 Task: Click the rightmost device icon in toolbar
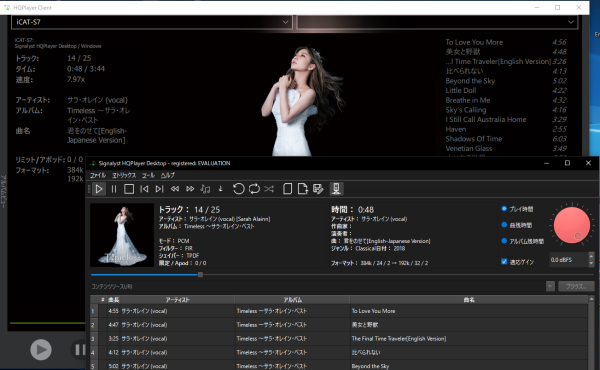coord(336,189)
